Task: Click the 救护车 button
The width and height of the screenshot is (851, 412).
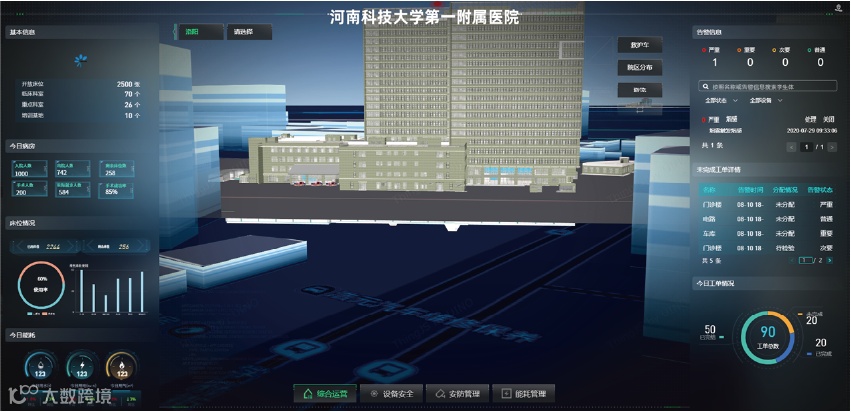Action: 640,45
